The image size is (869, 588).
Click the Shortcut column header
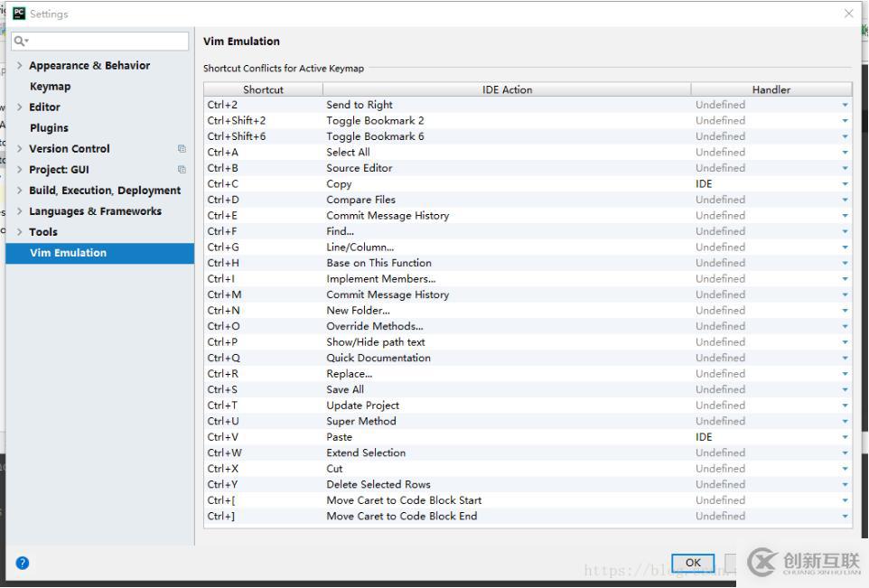[x=263, y=89]
